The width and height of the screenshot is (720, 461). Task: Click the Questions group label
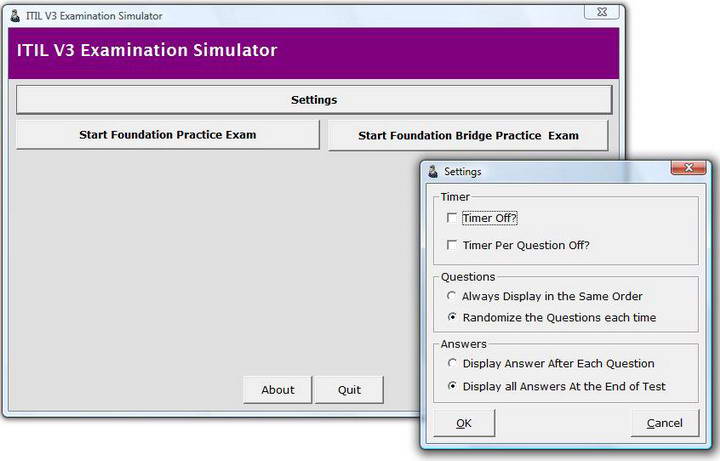click(x=467, y=277)
